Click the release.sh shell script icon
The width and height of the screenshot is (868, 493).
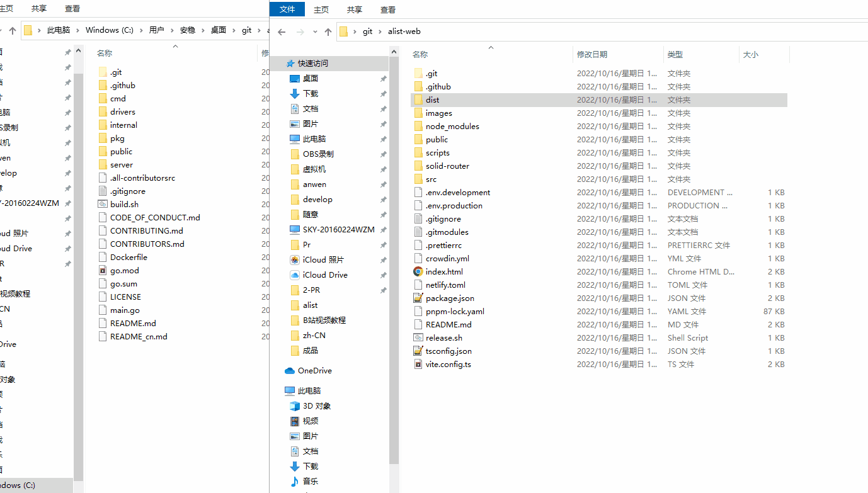pos(418,338)
